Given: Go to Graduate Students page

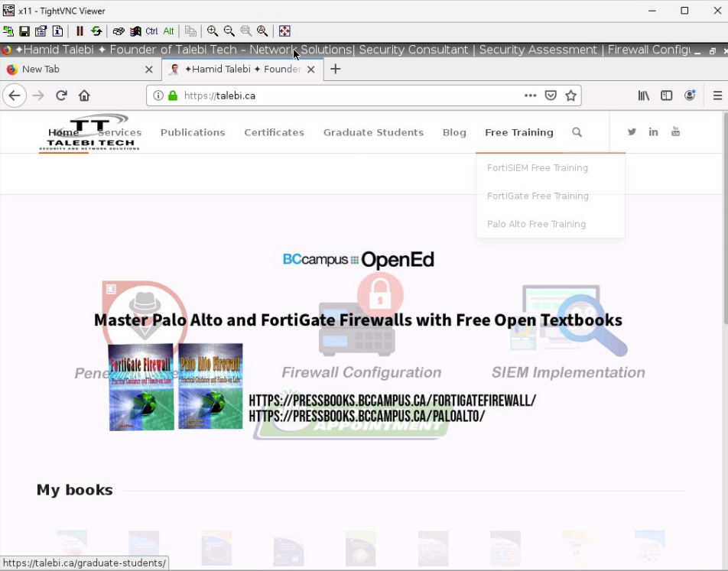Looking at the screenshot, I should (373, 132).
